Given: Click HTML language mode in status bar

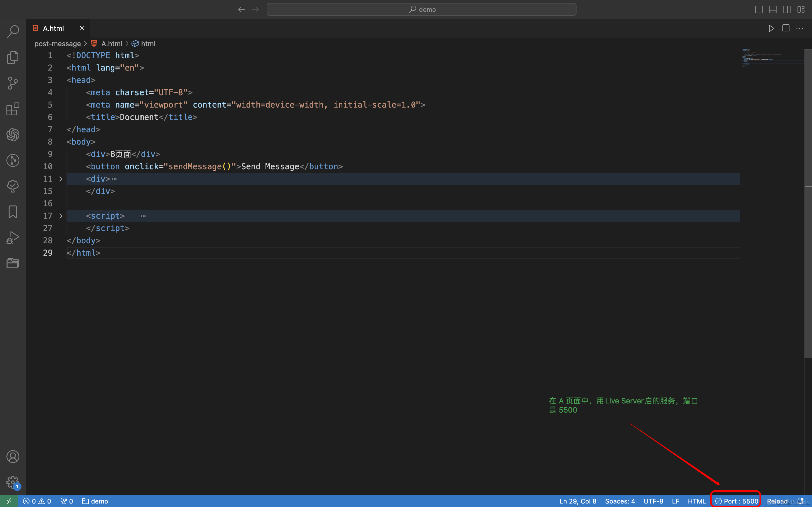Looking at the screenshot, I should coord(697,501).
